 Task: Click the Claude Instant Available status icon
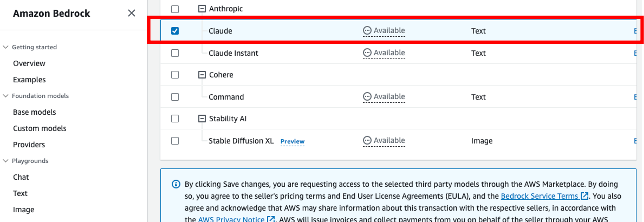tap(367, 53)
